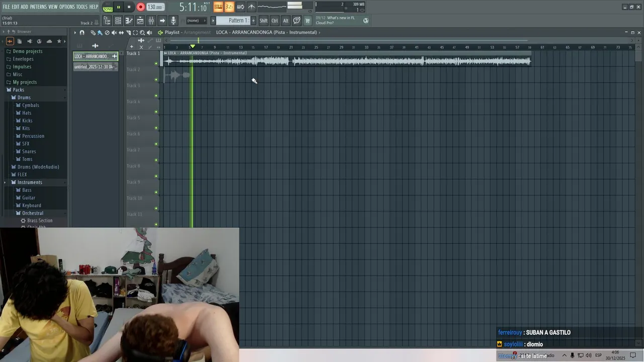Open Brass Section preset in Browser
This screenshot has height=362, width=644.
40,221
